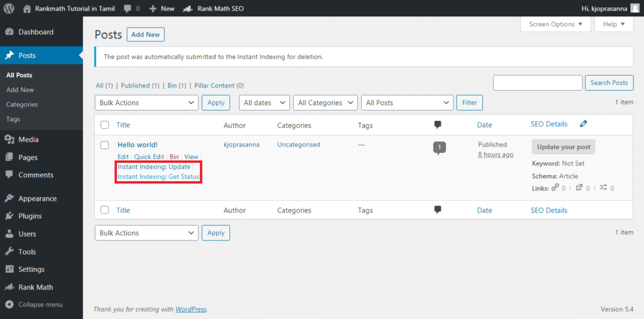Click the kjoprasanna author link
The image size is (644, 319).
click(x=241, y=144)
